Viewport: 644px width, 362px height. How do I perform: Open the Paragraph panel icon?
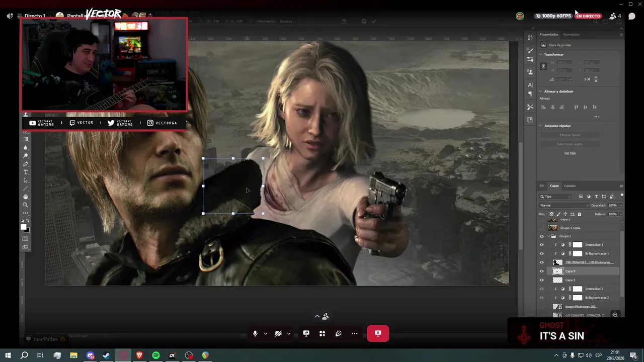point(530,94)
